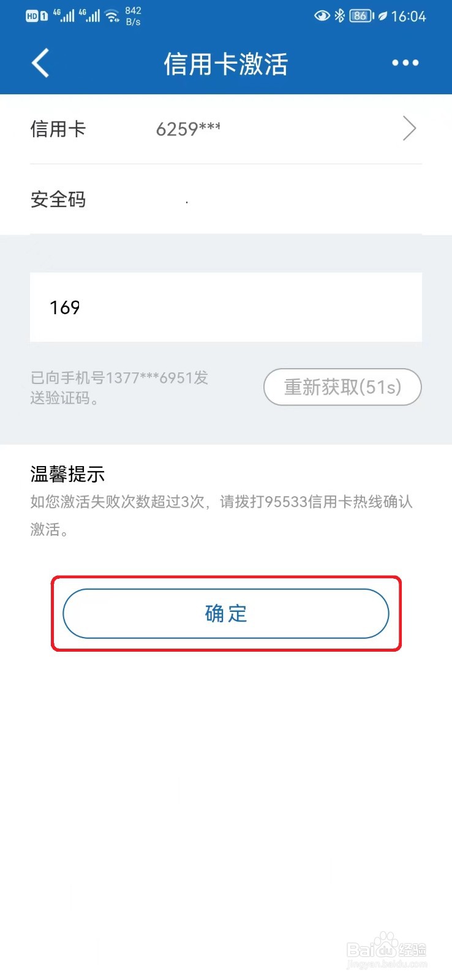Tap the back arrow icon

pos(40,63)
